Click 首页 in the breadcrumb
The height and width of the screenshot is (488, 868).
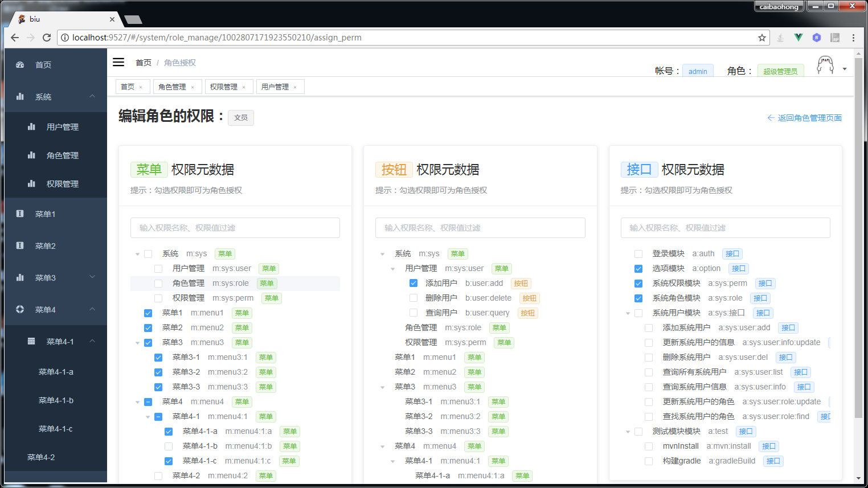click(x=144, y=63)
